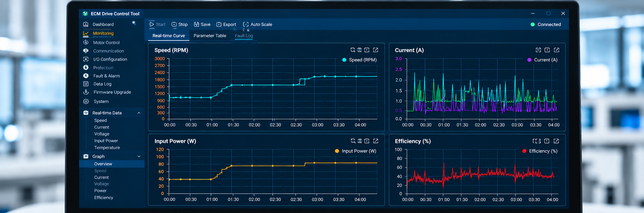
Task: Toggle Input Power (W) legend series
Action: (356, 151)
